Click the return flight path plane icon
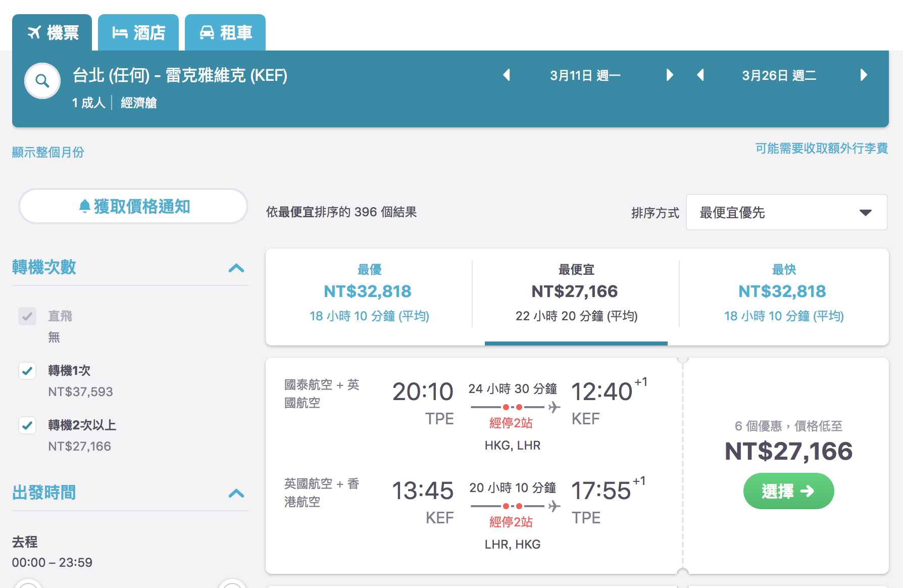The width and height of the screenshot is (903, 588). pyautogui.click(x=555, y=506)
